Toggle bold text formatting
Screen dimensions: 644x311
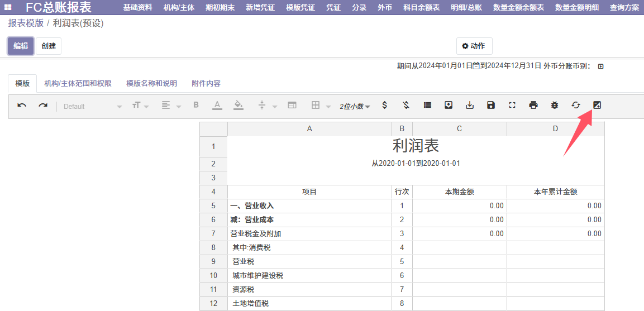[196, 106]
